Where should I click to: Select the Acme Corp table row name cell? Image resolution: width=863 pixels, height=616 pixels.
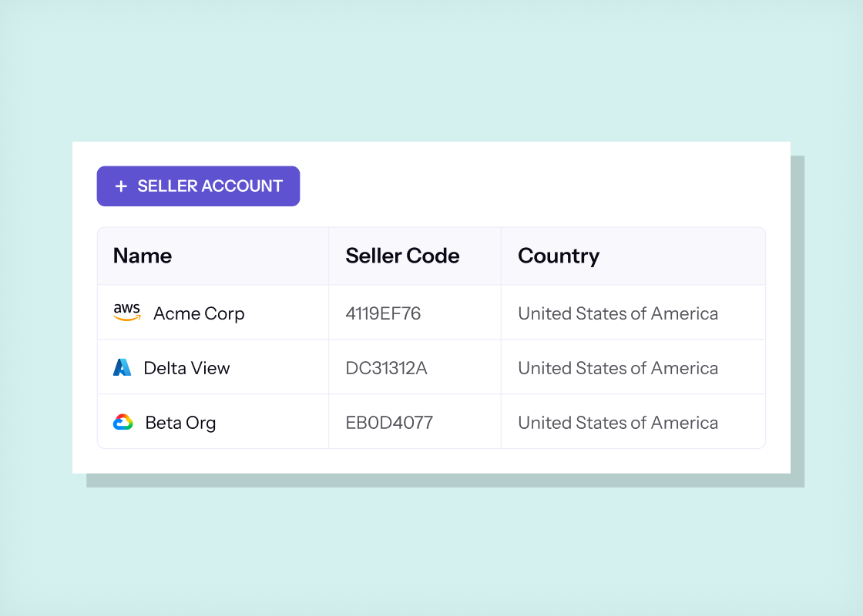point(213,313)
